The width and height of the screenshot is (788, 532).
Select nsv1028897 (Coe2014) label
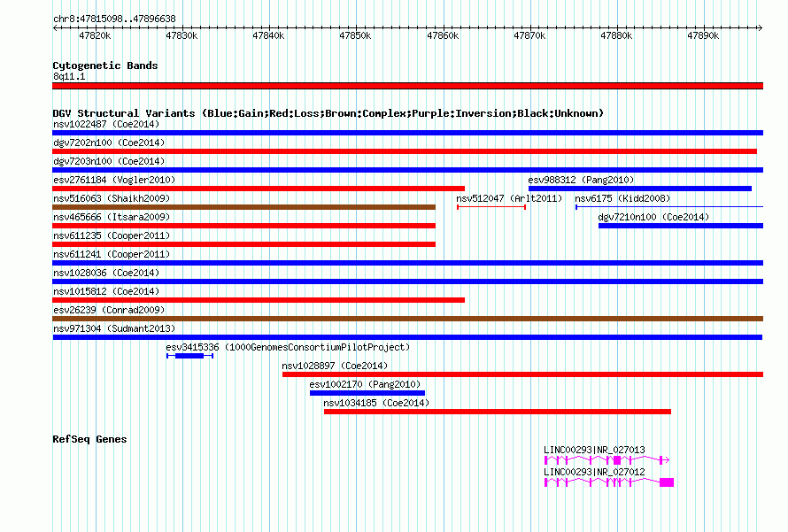[x=335, y=366]
